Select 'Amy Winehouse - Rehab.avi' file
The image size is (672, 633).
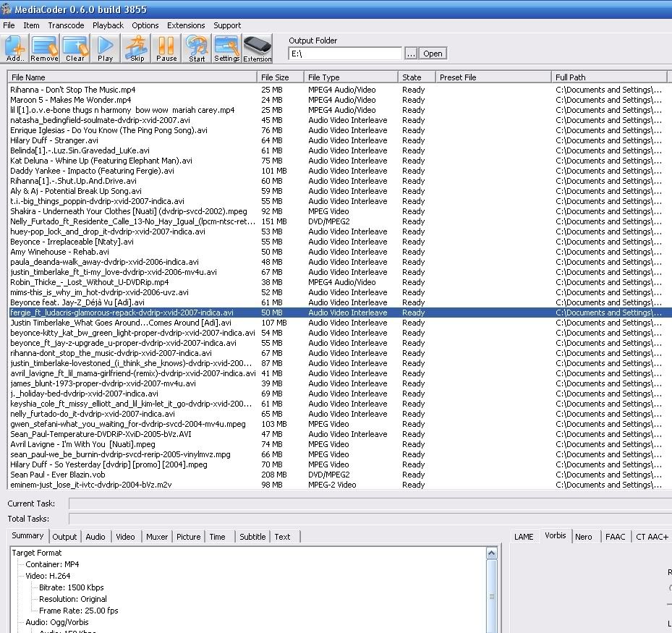(339, 252)
